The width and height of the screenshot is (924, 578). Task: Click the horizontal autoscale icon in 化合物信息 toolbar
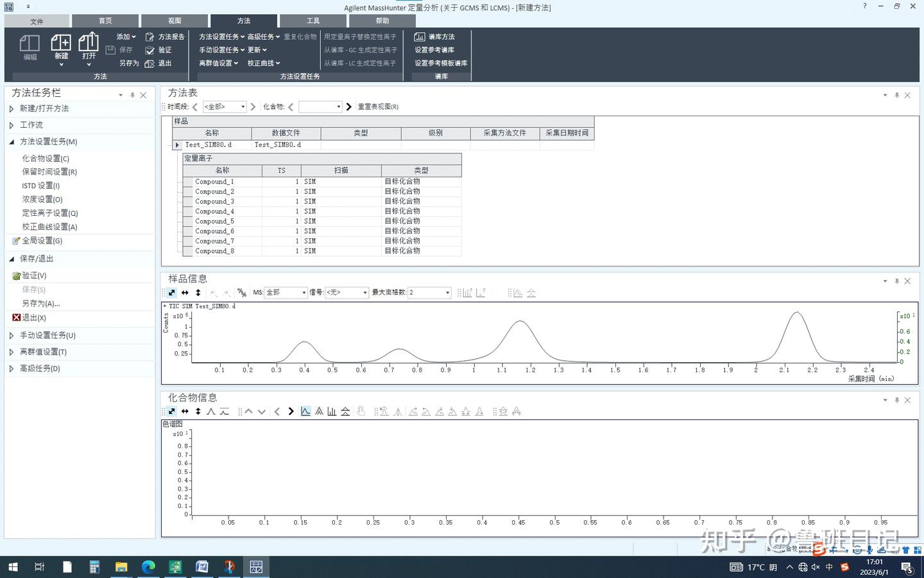(x=185, y=411)
